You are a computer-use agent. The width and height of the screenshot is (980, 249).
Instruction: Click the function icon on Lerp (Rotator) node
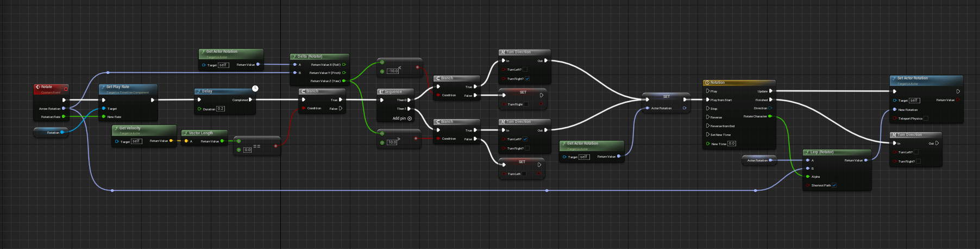(x=807, y=152)
